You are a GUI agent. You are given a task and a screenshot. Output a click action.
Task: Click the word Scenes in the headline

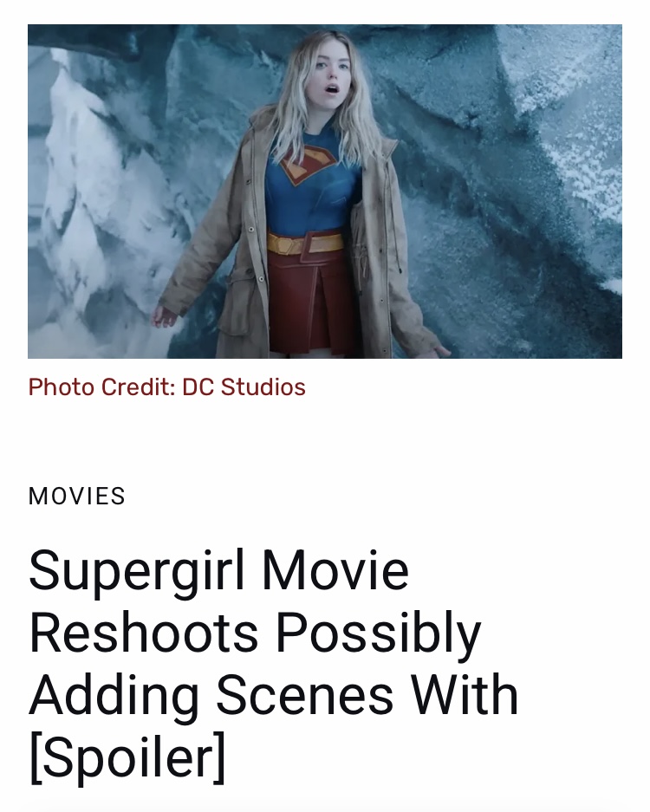(304, 695)
